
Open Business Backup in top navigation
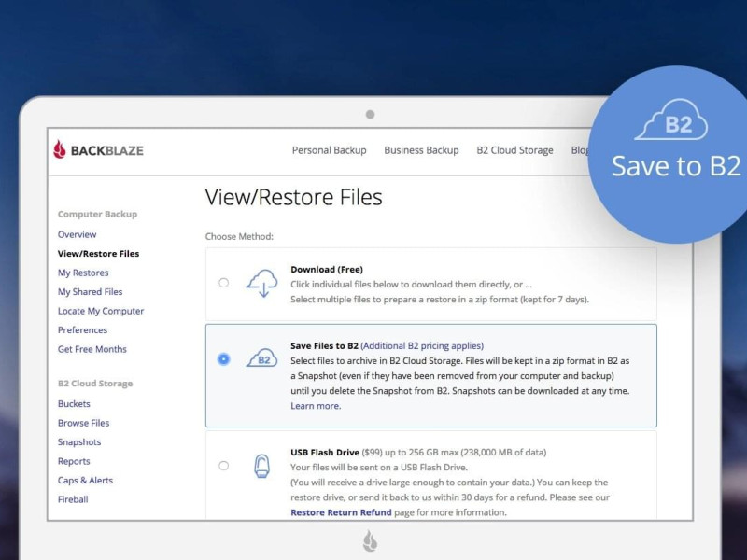click(x=421, y=150)
